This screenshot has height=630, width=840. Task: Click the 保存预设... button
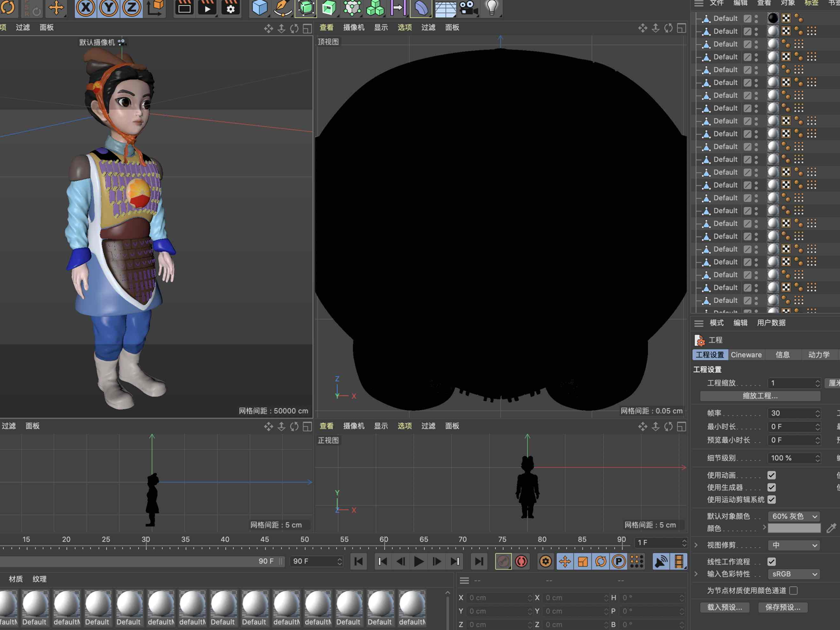pos(782,607)
